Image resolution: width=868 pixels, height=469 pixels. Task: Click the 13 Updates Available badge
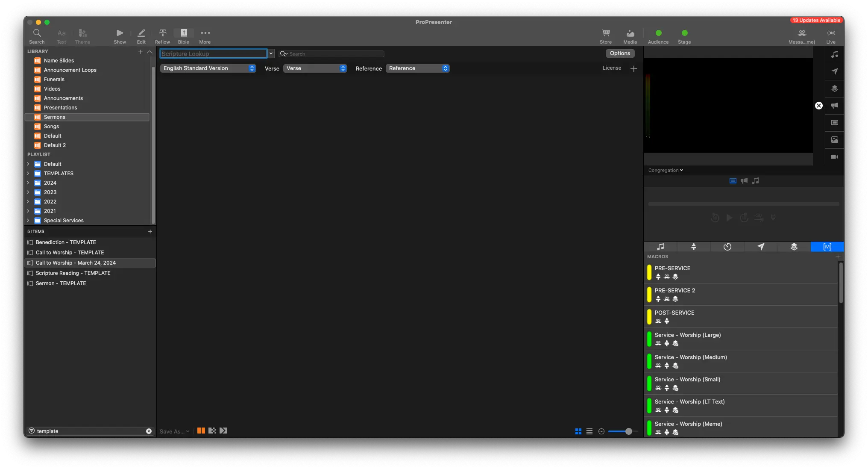click(816, 20)
